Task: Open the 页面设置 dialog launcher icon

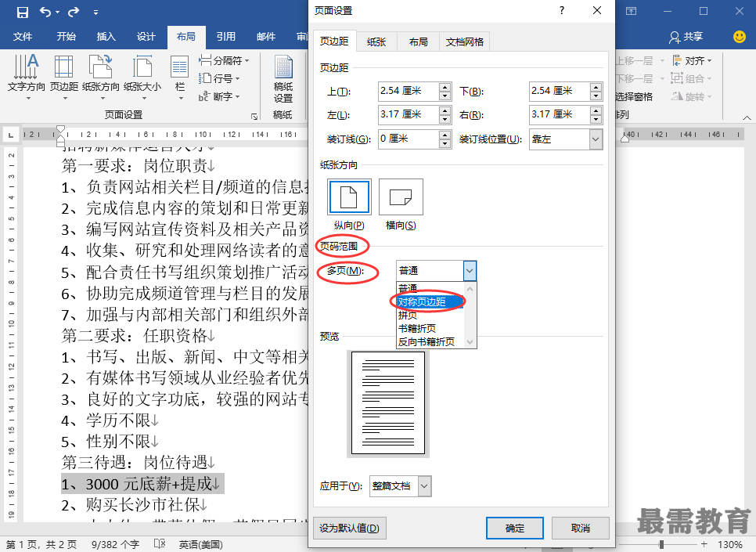Action: coord(254,116)
